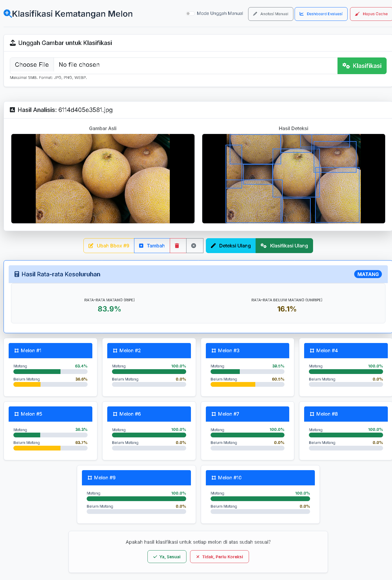392x580 pixels.
Task: Click the gray circle cancel icon
Action: 194,246
